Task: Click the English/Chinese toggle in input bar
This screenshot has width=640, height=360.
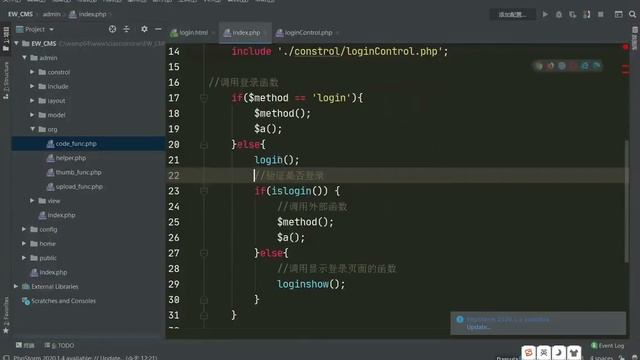Action: pyautogui.click(x=544, y=352)
